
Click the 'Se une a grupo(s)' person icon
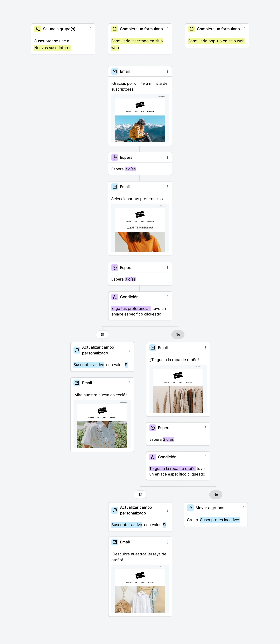[x=38, y=29]
